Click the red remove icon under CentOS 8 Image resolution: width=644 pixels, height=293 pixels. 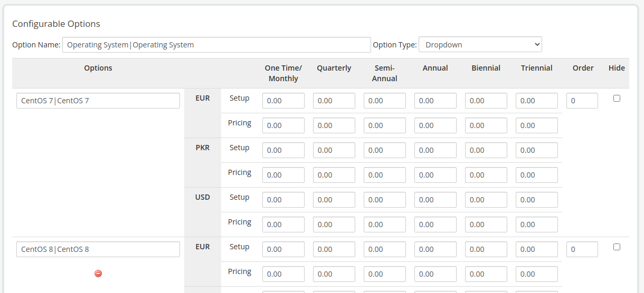[98, 274]
